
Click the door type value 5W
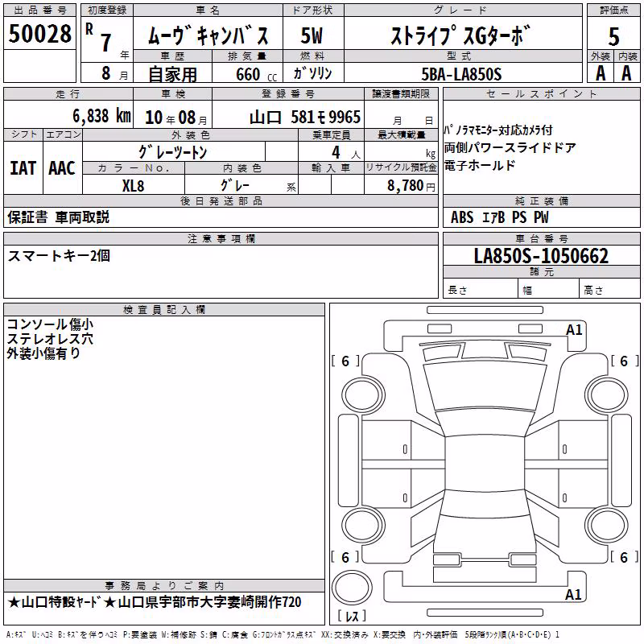[312, 35]
